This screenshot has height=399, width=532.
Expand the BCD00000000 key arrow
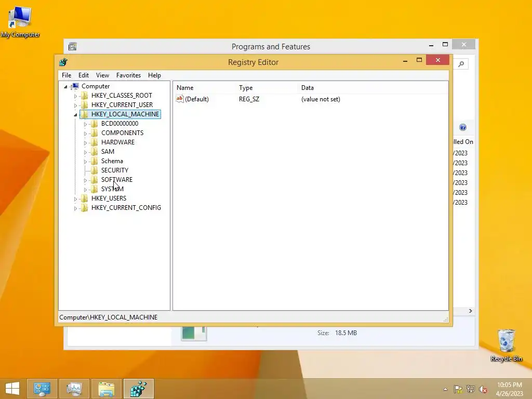[x=86, y=124]
